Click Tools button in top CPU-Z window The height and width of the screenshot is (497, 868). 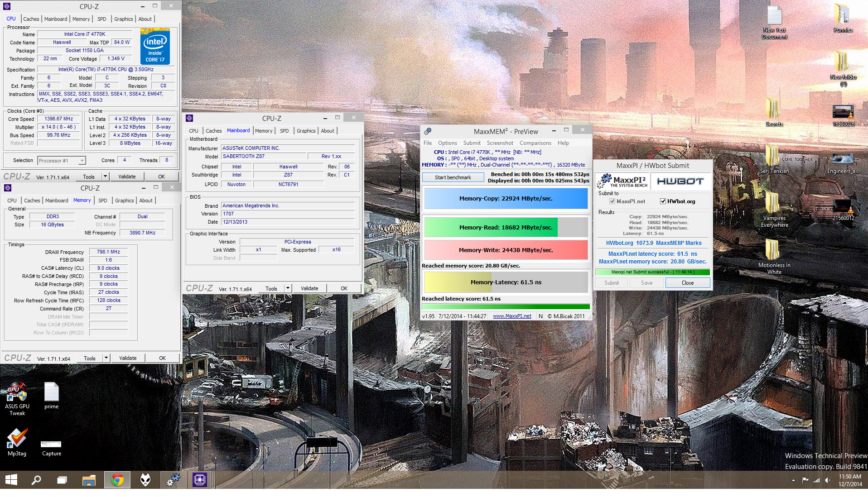tap(89, 177)
